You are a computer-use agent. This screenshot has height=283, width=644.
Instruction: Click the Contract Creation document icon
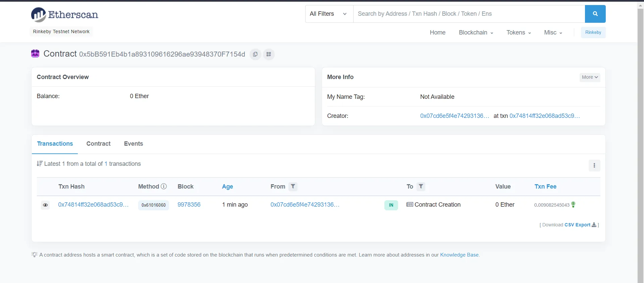point(410,204)
